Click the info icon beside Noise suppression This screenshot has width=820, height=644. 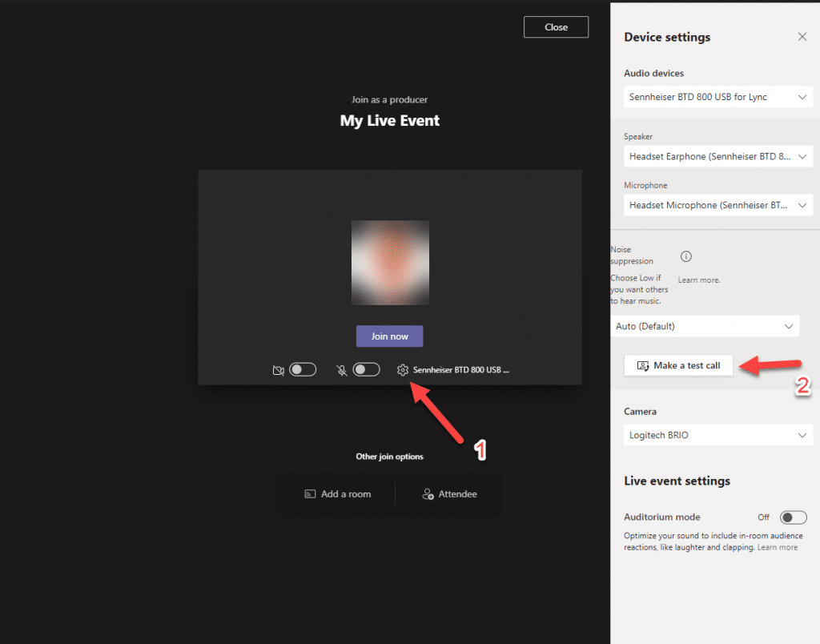click(x=685, y=256)
